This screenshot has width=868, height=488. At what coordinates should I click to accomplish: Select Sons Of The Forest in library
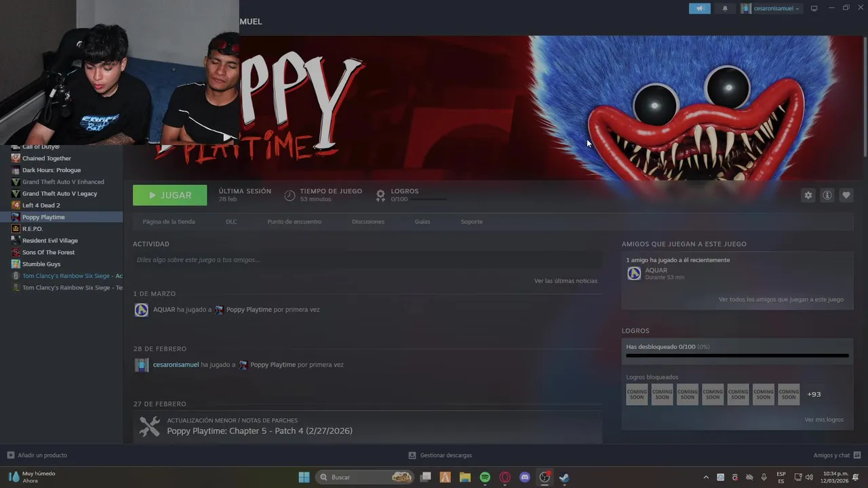49,252
